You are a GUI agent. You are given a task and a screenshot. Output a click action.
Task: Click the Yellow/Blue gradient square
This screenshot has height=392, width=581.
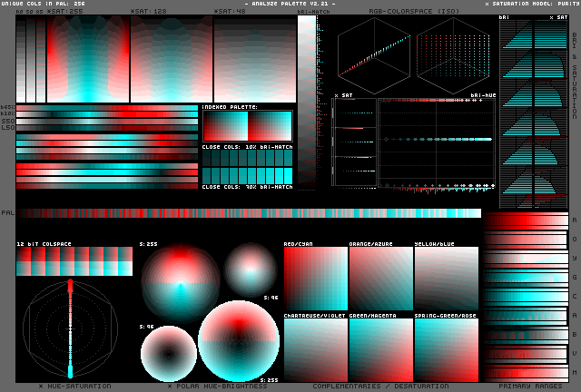(x=446, y=279)
